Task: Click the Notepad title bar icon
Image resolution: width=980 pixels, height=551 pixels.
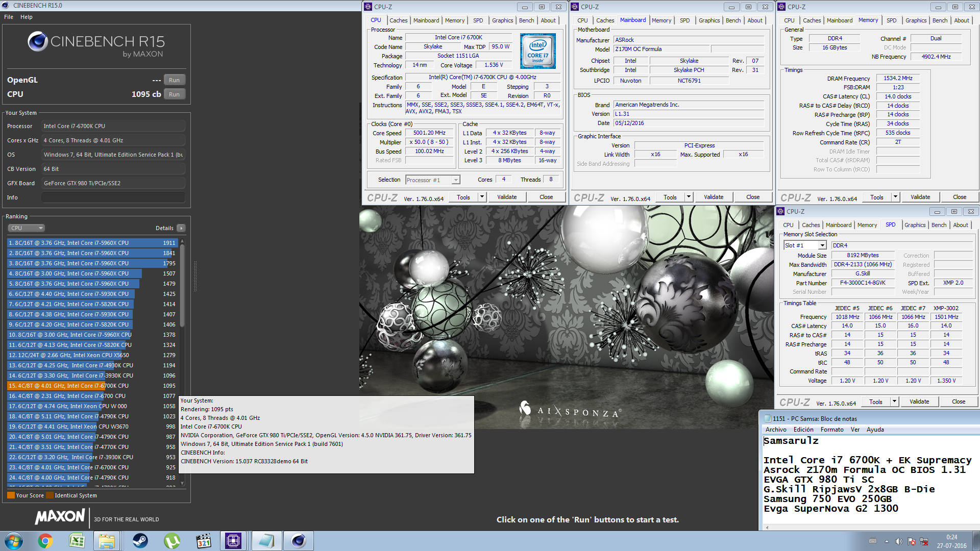Action: pos(767,418)
